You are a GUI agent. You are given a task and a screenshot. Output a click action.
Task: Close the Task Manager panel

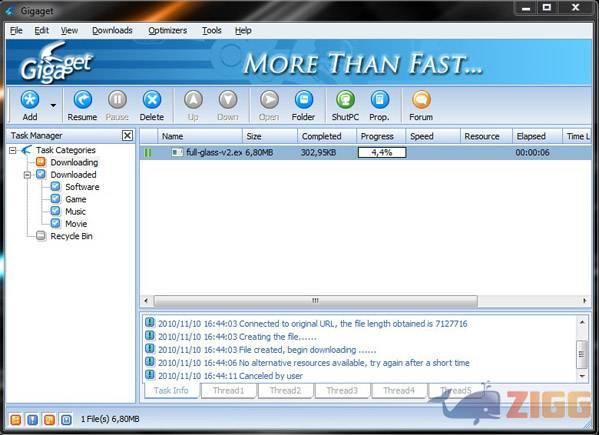(x=127, y=135)
